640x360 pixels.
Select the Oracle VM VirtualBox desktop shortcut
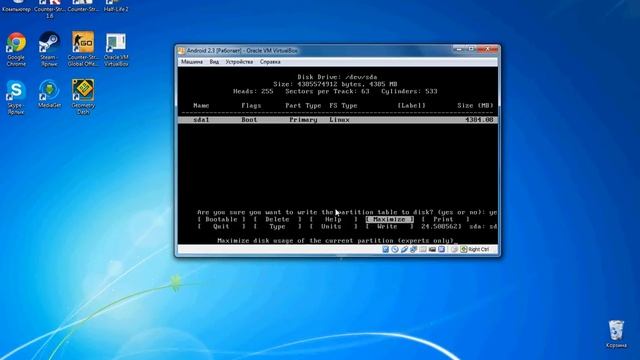pos(116,49)
